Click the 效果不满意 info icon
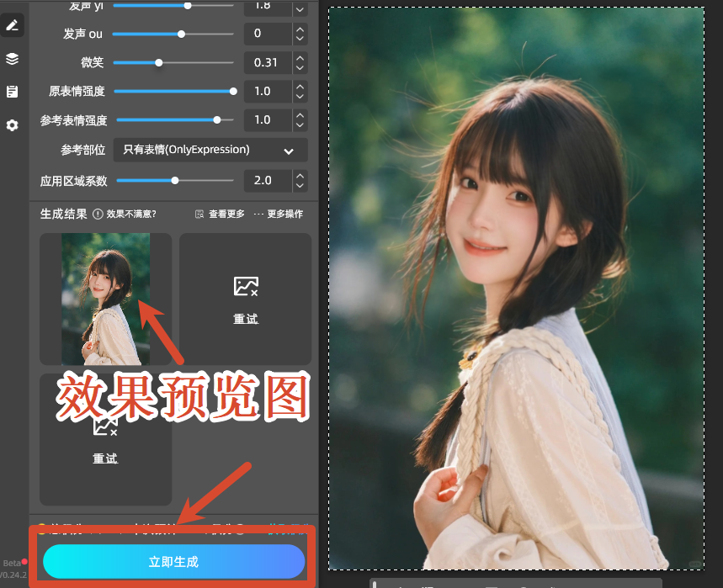The height and width of the screenshot is (588, 723). [98, 215]
